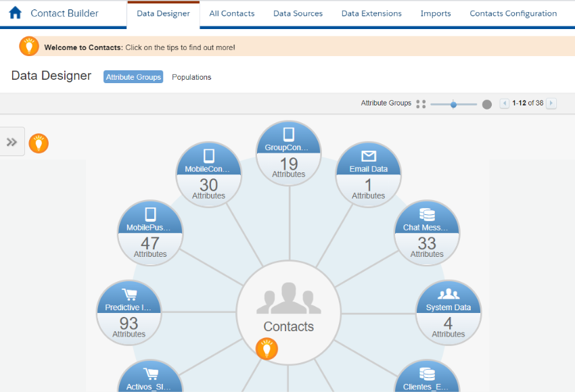Open the lightbulb tip on the Contacts circle

pos(267,349)
